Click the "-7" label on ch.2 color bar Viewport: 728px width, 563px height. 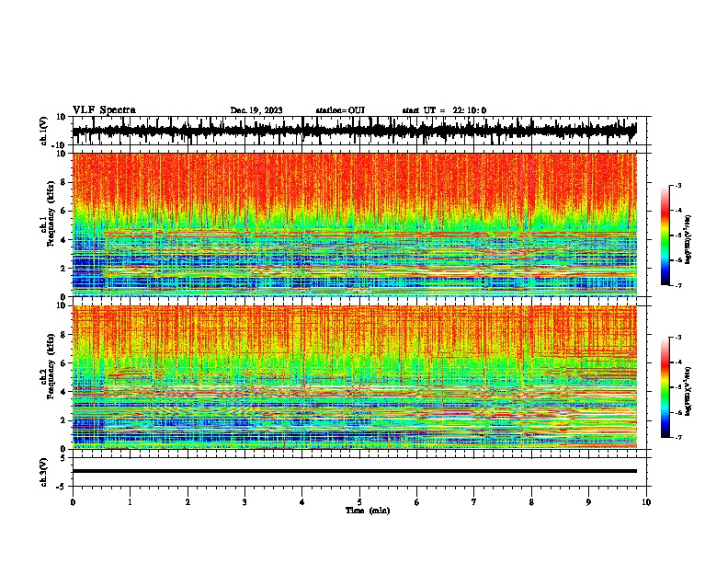[678, 438]
